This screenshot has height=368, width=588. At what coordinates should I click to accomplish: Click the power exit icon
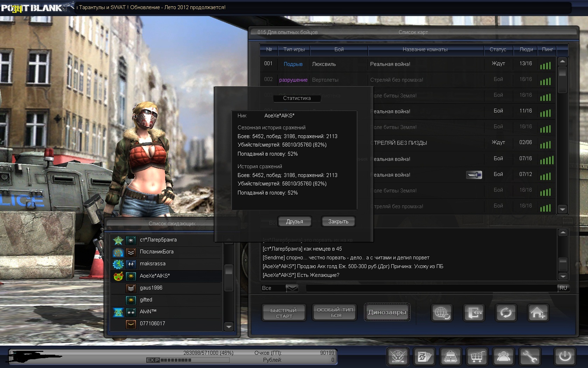(565, 357)
